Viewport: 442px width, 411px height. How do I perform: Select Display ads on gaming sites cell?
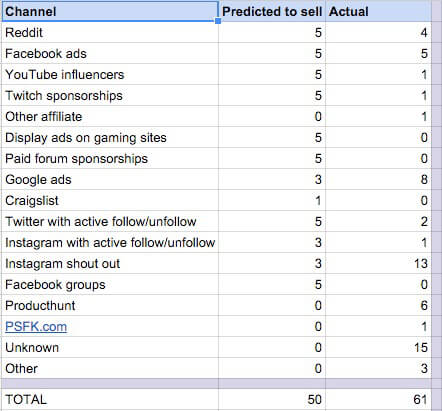click(110, 138)
